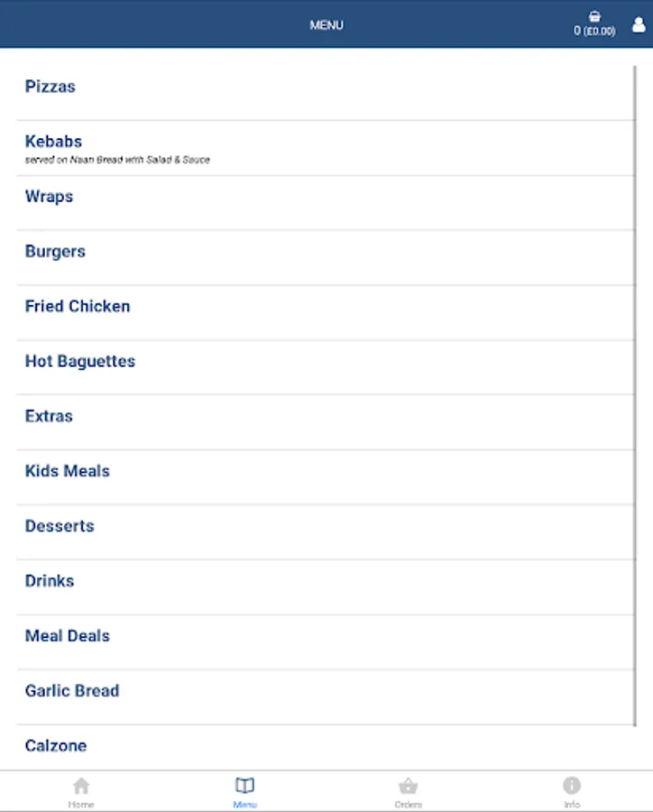Open the Calzone category
This screenshot has height=812, width=653.
tap(326, 747)
